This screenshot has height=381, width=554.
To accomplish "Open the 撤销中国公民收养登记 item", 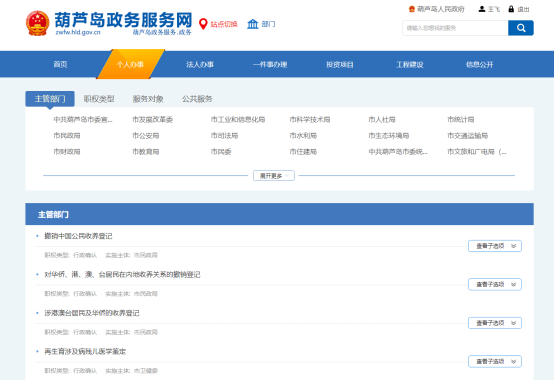I will click(x=78, y=236).
